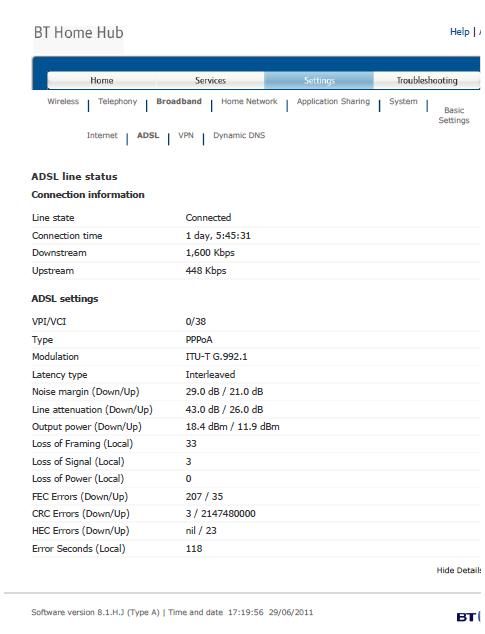This screenshot has height=634, width=485.
Task: Click the Downstream label
Action: pos(59,253)
